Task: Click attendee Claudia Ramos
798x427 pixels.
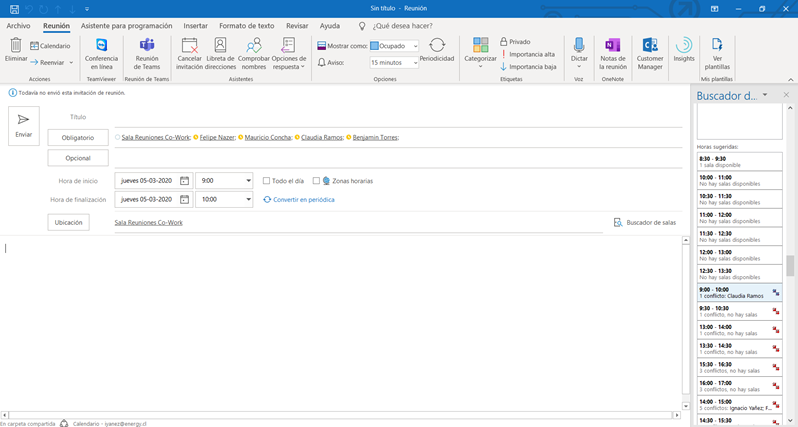Action: coord(322,137)
